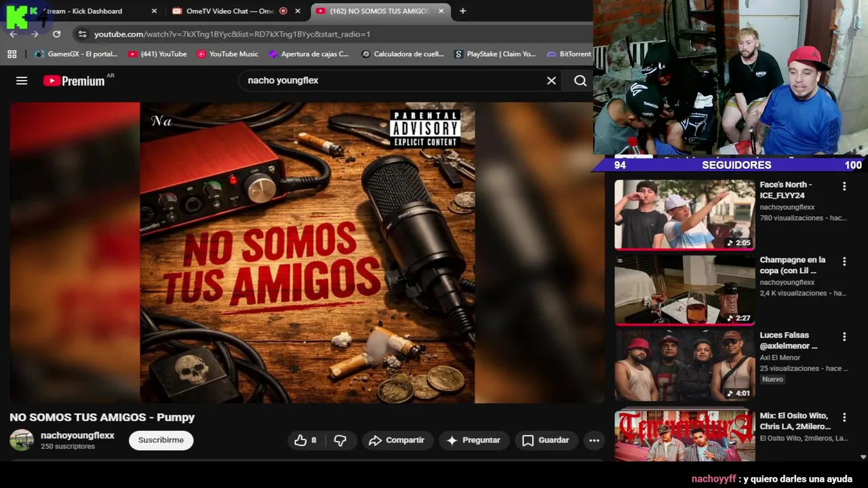Image resolution: width=868 pixels, height=488 pixels.
Task: Click title Mix: El Osito Wito, Chris LA
Action: tap(795, 421)
